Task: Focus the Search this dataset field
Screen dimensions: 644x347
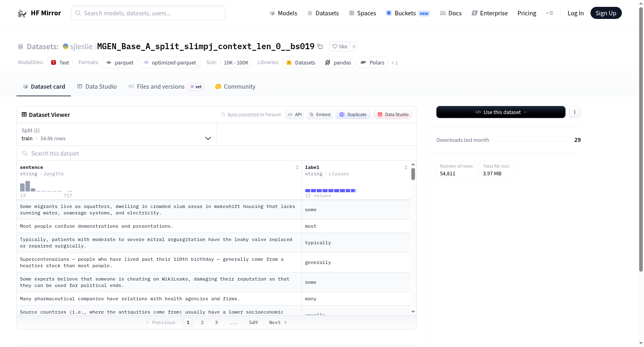Action: click(217, 153)
